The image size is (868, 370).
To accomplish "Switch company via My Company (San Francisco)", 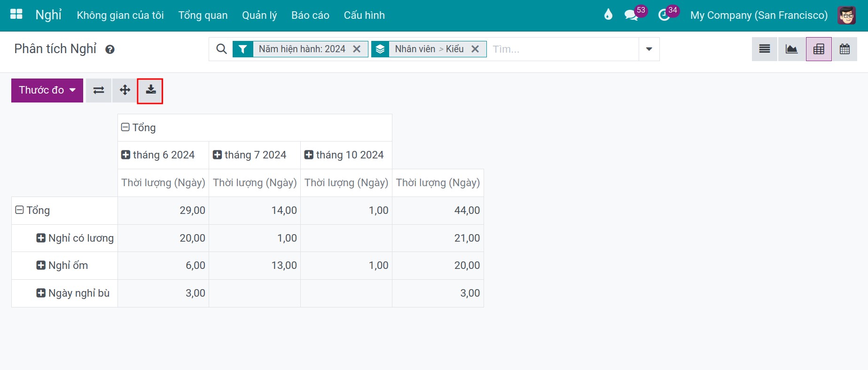I will (x=759, y=15).
